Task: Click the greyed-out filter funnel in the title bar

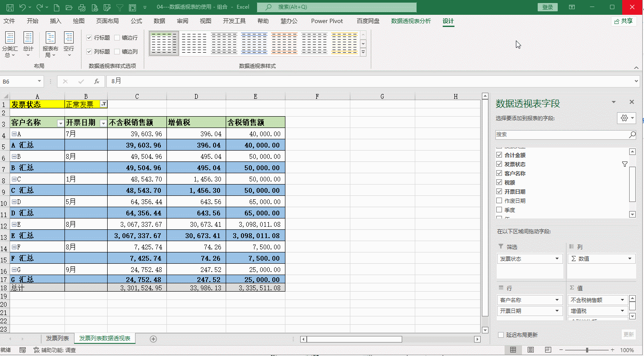Action: click(x=120, y=7)
